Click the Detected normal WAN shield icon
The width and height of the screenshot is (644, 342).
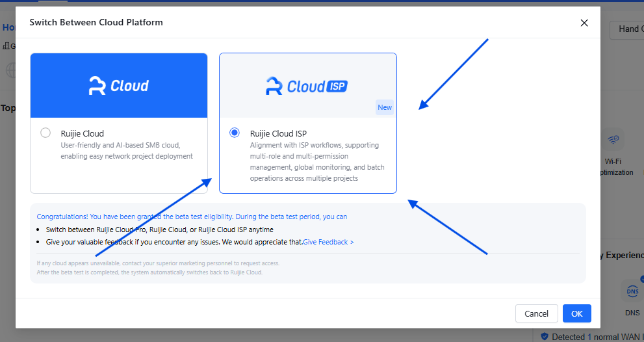[545, 337]
